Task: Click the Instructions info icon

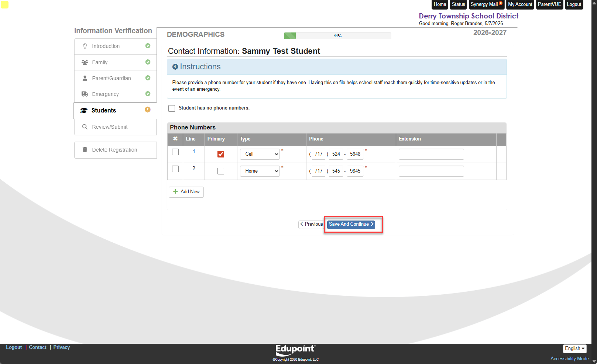Action: point(175,67)
